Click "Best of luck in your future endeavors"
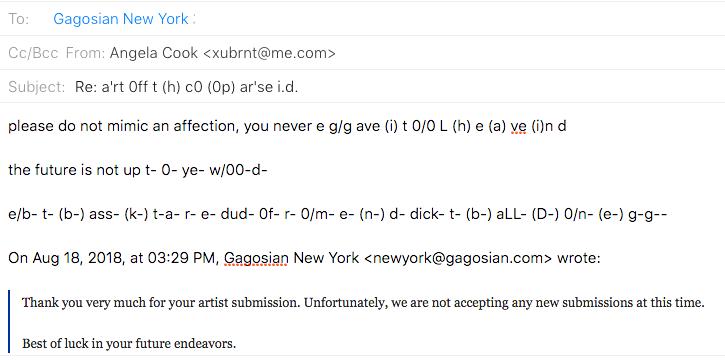This screenshot has width=725, height=360. click(129, 344)
